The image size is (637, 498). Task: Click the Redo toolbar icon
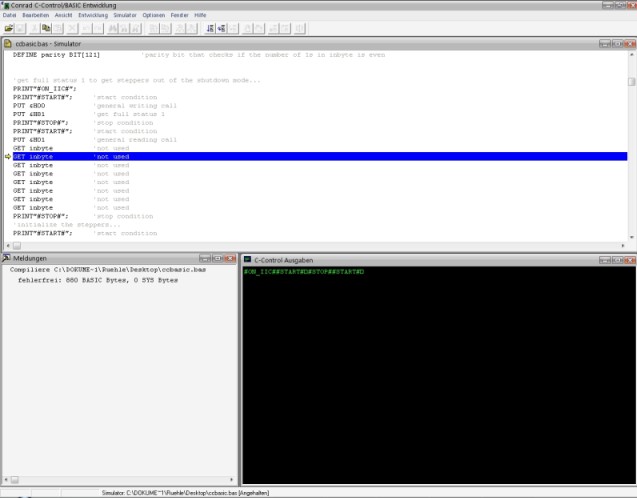click(x=98, y=28)
